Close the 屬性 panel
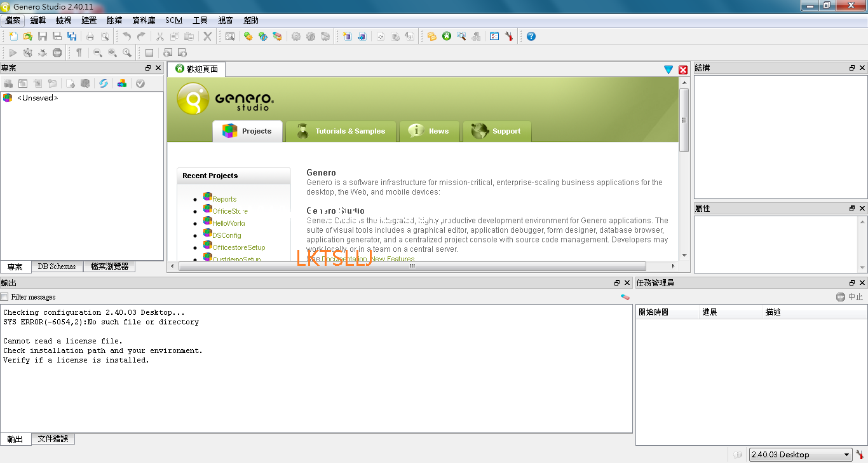This screenshot has width=868, height=463. click(862, 209)
